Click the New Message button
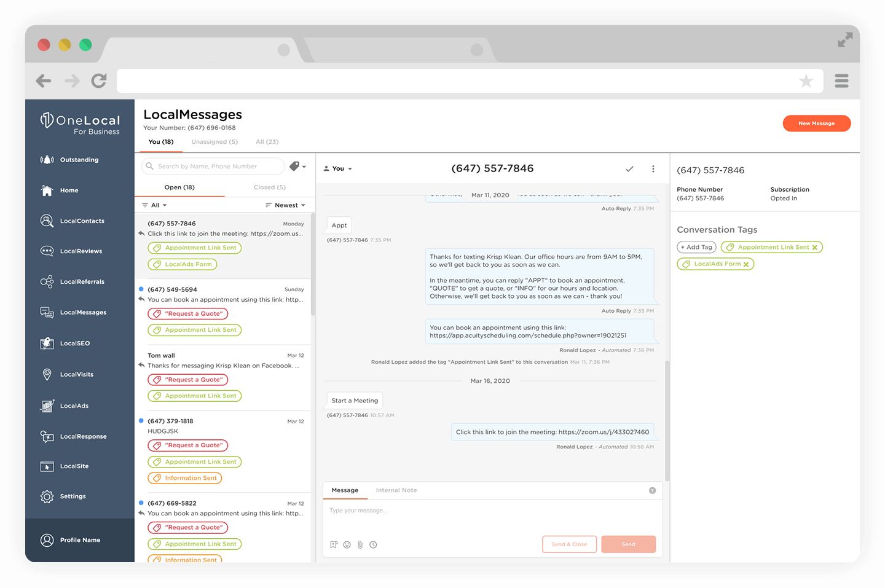The image size is (885, 588). pos(816,123)
